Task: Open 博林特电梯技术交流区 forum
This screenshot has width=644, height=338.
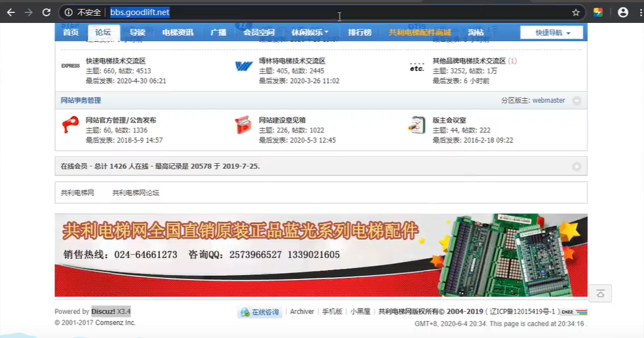Action: pyautogui.click(x=292, y=61)
